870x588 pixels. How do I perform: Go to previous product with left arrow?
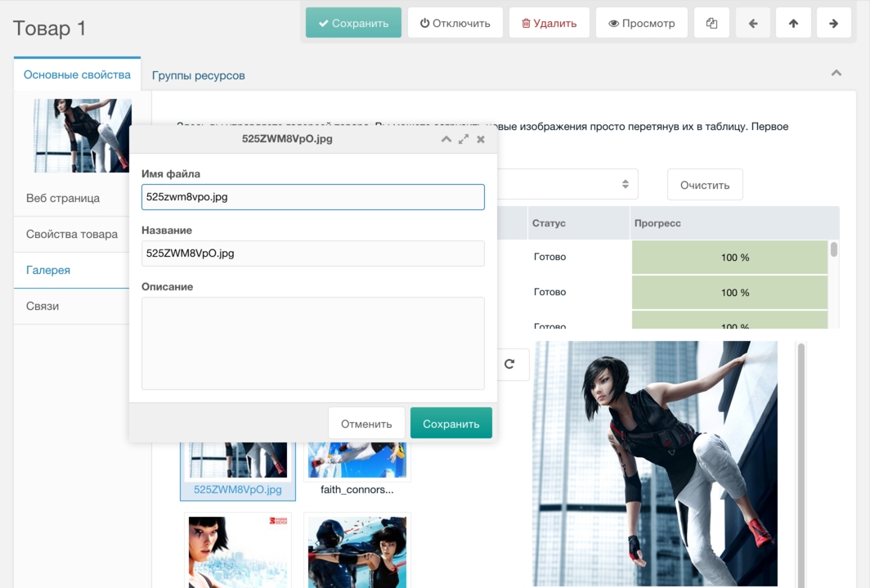click(x=753, y=23)
